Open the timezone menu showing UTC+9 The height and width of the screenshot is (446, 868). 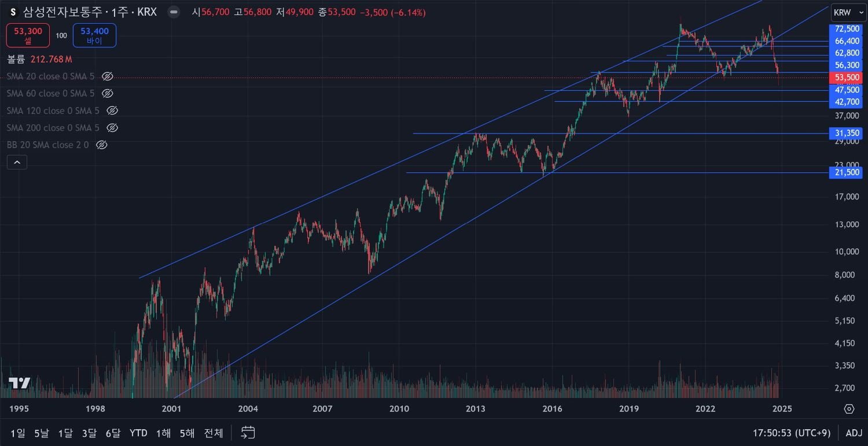(x=792, y=433)
